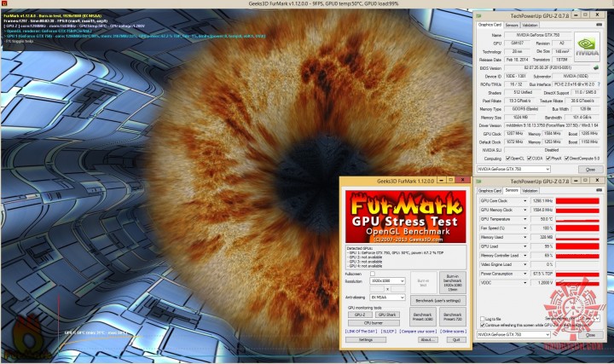
Task: Open GPU selector in upper GPU-Z window
Action: point(513,169)
